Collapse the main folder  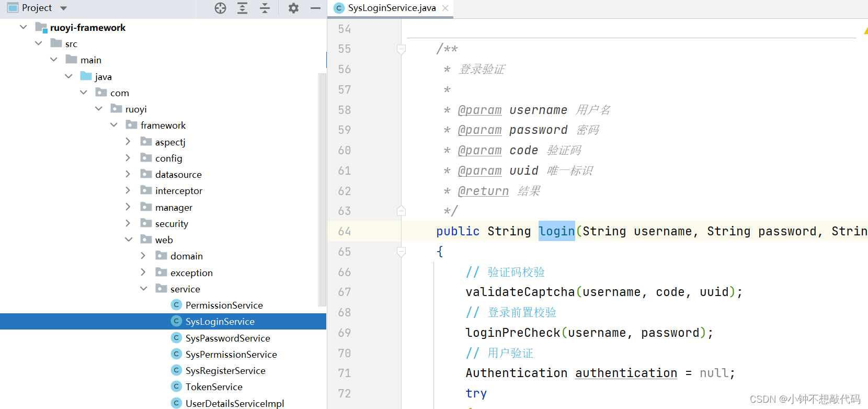[x=53, y=60]
